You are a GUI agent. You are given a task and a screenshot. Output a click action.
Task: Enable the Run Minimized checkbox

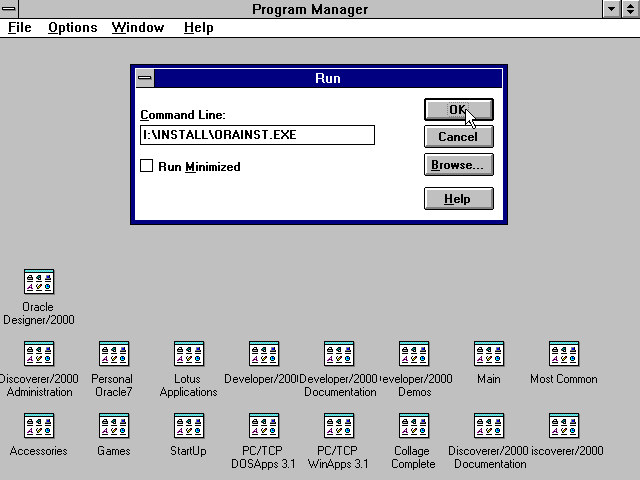pyautogui.click(x=147, y=166)
